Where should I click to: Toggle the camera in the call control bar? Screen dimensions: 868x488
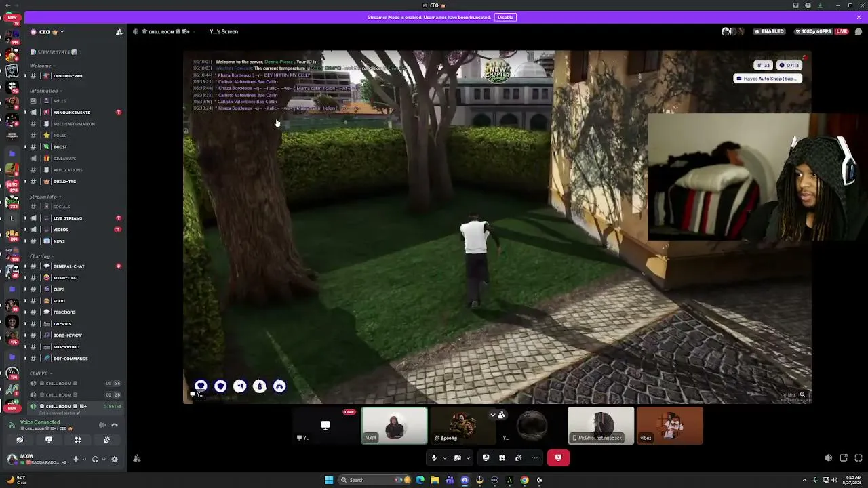point(457,458)
